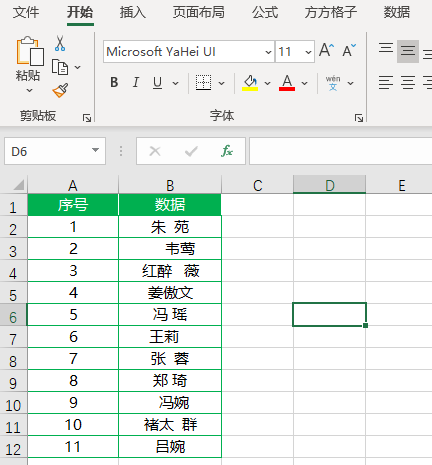Screen dimensions: 432x465
Task: Open the font name dropdown
Action: click(268, 52)
